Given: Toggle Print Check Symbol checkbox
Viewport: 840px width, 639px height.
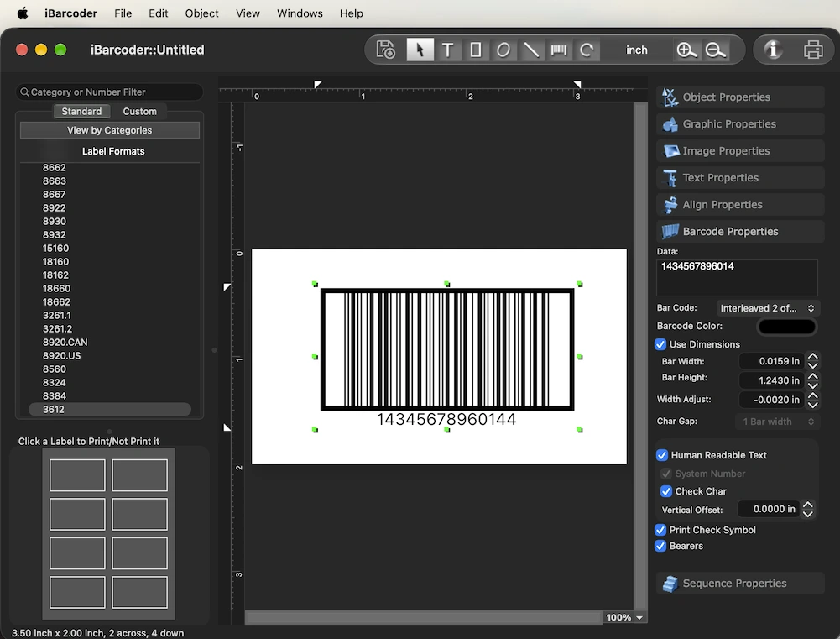Looking at the screenshot, I should tap(660, 530).
